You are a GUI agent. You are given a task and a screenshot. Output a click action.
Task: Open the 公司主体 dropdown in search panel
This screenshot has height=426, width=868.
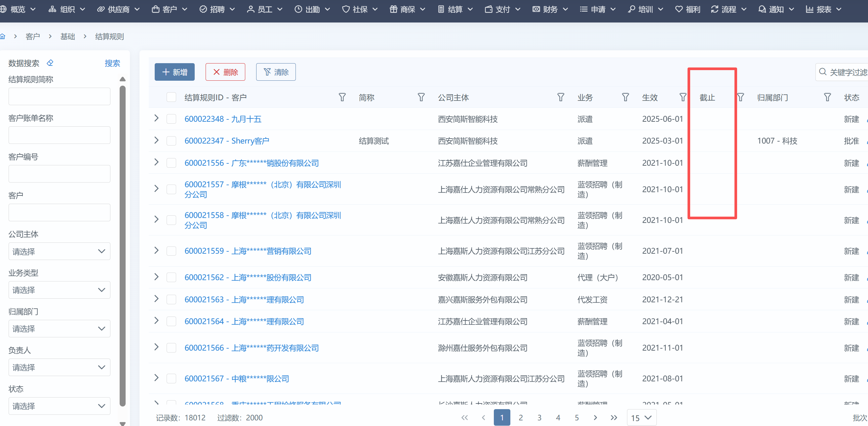pos(59,251)
